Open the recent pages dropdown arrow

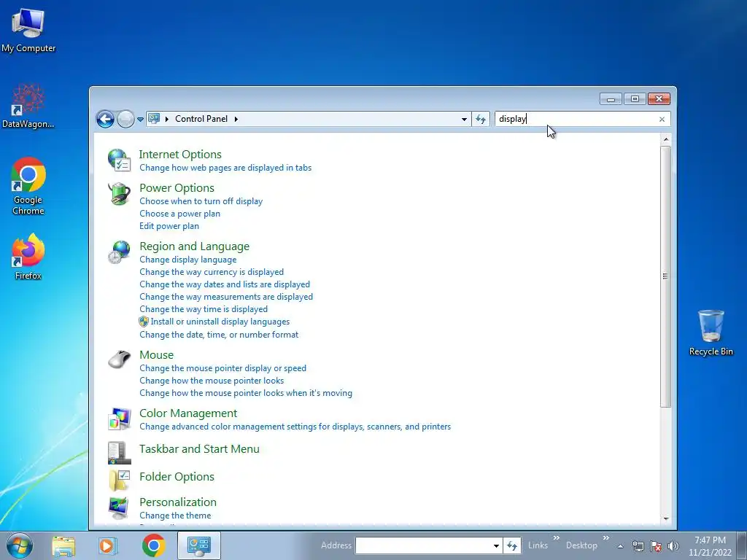click(x=141, y=120)
